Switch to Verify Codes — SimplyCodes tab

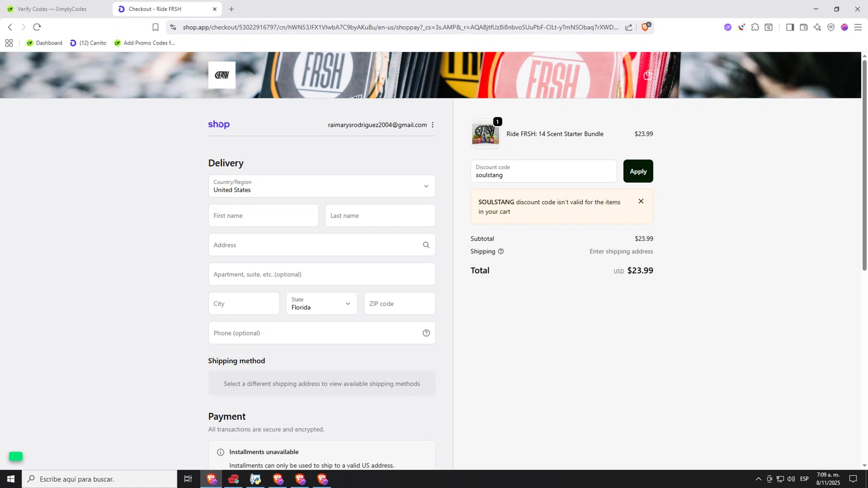[52, 9]
